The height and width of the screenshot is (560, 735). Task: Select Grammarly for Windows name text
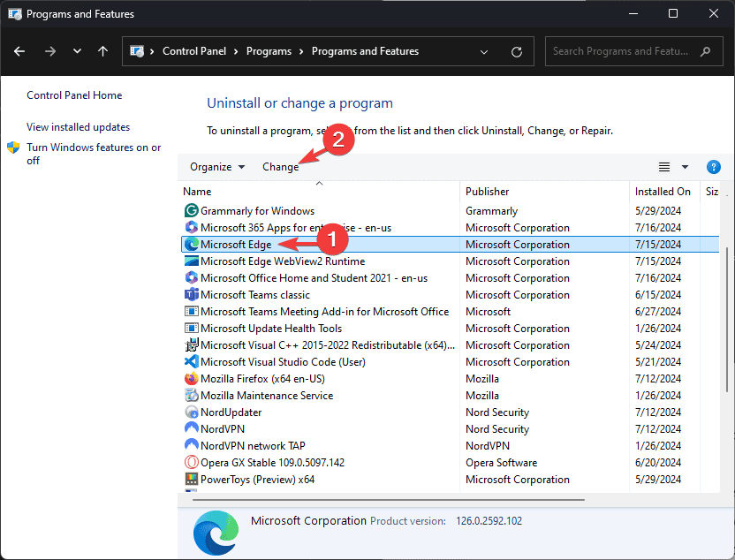point(257,211)
